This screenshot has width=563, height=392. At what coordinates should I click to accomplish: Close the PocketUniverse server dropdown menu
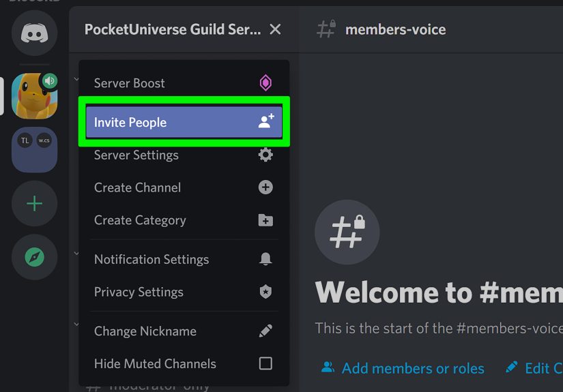(275, 29)
